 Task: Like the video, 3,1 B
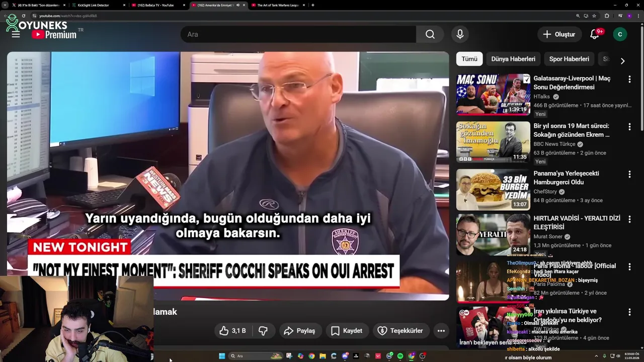point(233,330)
